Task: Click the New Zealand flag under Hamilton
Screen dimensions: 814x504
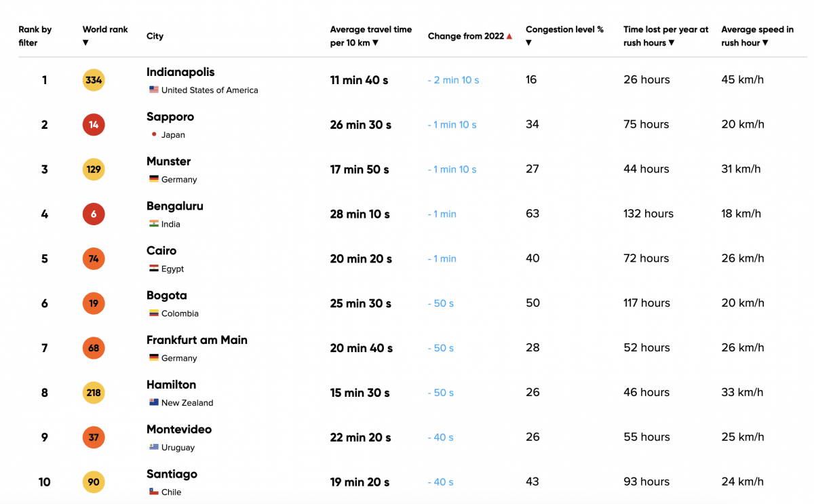Action: coord(155,402)
